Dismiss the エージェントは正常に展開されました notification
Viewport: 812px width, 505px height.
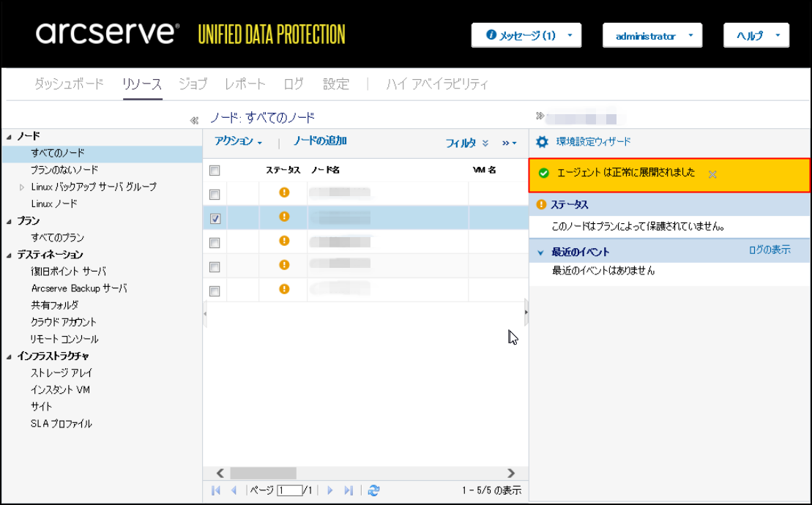click(712, 174)
